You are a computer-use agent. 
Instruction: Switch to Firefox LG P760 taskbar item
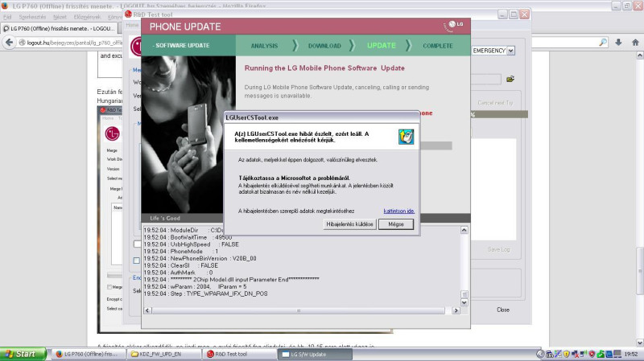(88, 354)
